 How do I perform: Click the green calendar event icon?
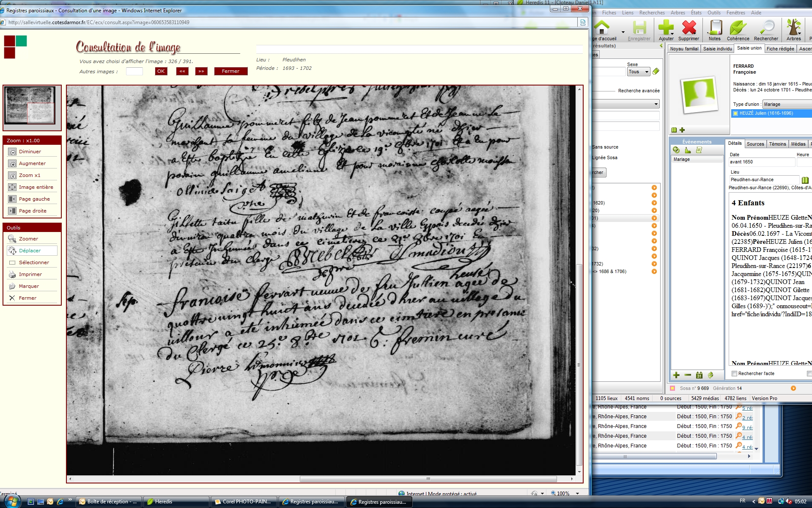[x=699, y=375]
